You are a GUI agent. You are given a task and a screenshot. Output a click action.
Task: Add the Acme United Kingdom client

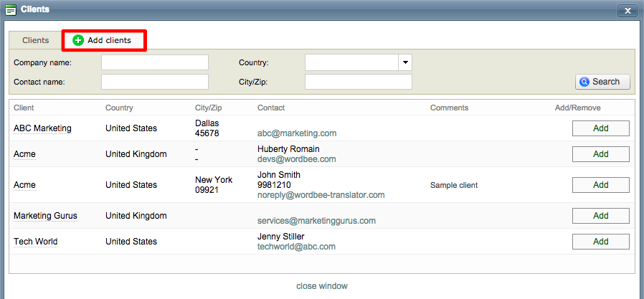(600, 154)
